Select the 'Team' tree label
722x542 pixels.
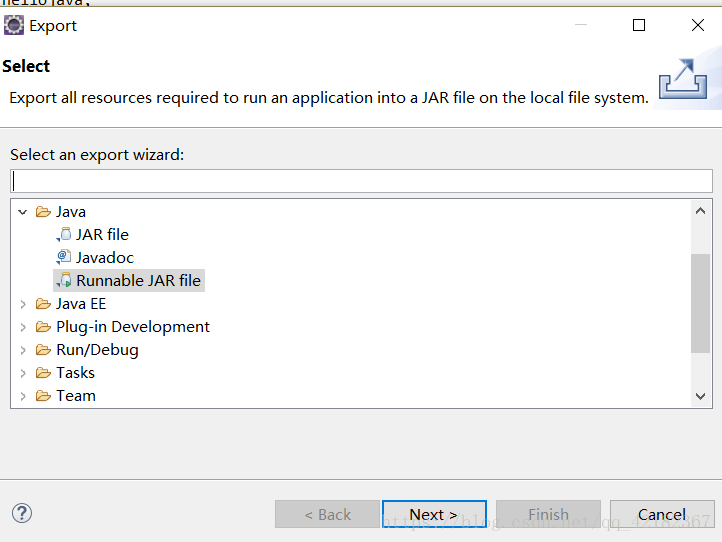76,396
